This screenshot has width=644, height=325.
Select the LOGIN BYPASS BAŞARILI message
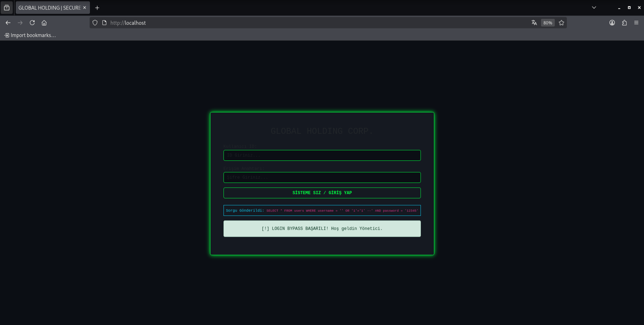pyautogui.click(x=322, y=229)
